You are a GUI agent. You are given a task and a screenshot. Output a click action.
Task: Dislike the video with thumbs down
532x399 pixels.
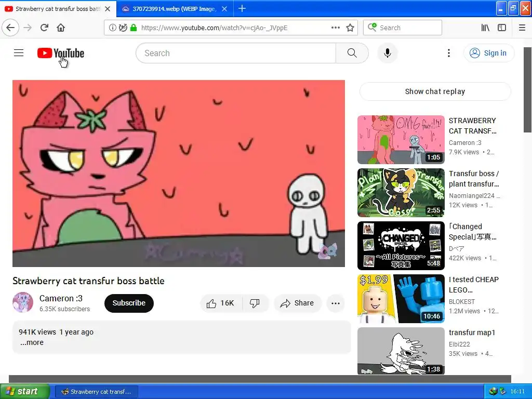[255, 303]
